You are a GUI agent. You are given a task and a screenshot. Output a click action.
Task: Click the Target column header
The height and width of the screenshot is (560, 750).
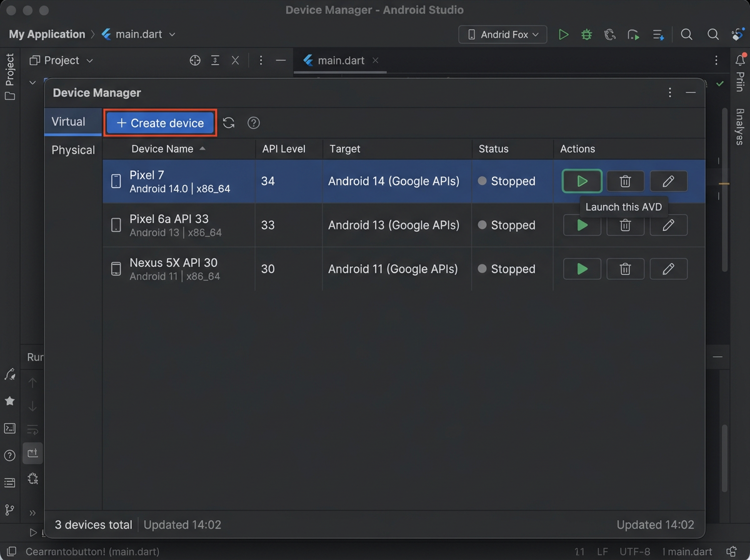click(345, 149)
